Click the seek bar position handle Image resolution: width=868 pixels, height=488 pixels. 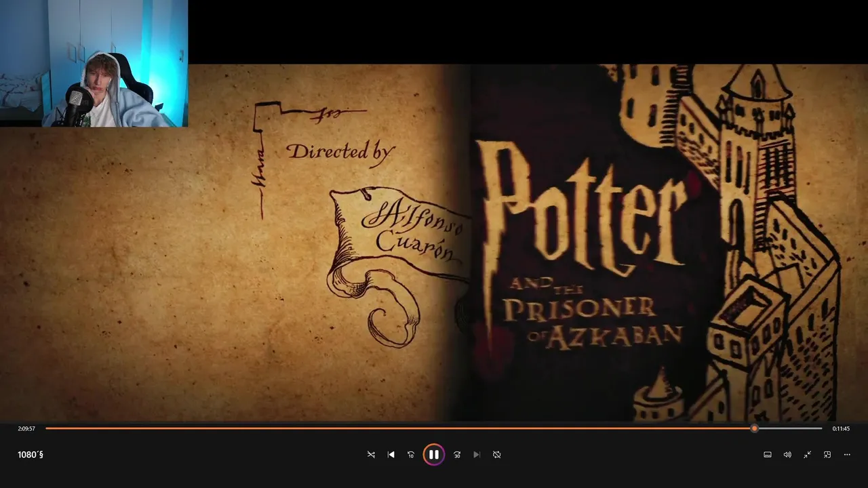tap(754, 428)
